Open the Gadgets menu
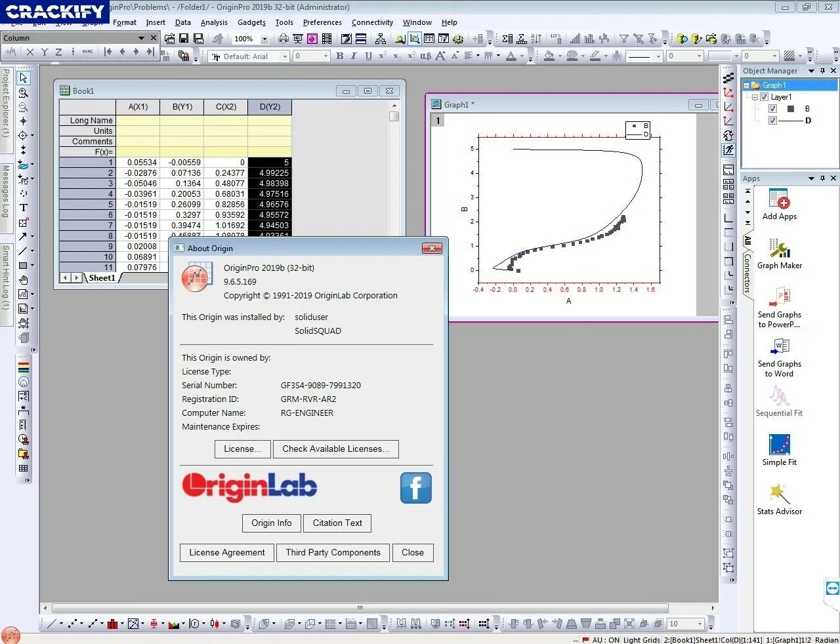Image resolution: width=840 pixels, height=644 pixels. click(252, 22)
